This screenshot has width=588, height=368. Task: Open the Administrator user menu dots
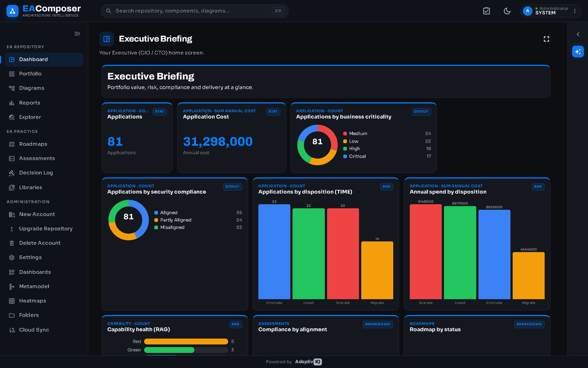point(575,11)
